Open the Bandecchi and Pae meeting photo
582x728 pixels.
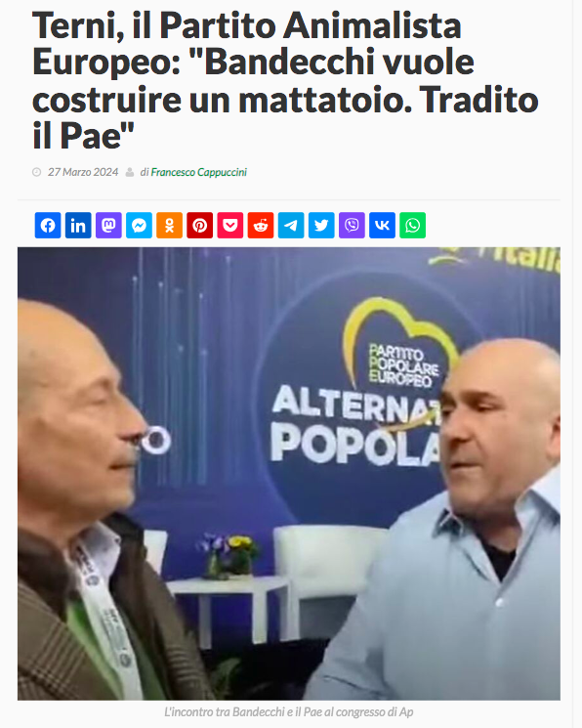pyautogui.click(x=289, y=474)
